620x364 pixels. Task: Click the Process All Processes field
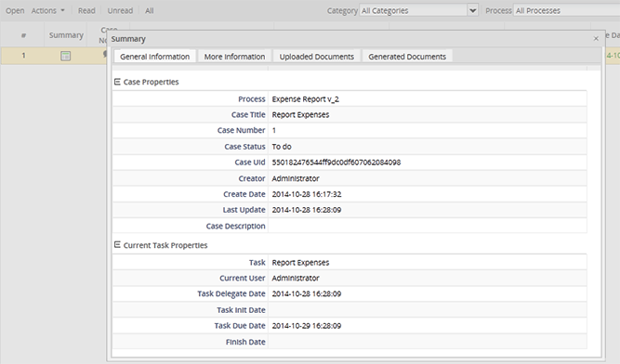click(566, 10)
